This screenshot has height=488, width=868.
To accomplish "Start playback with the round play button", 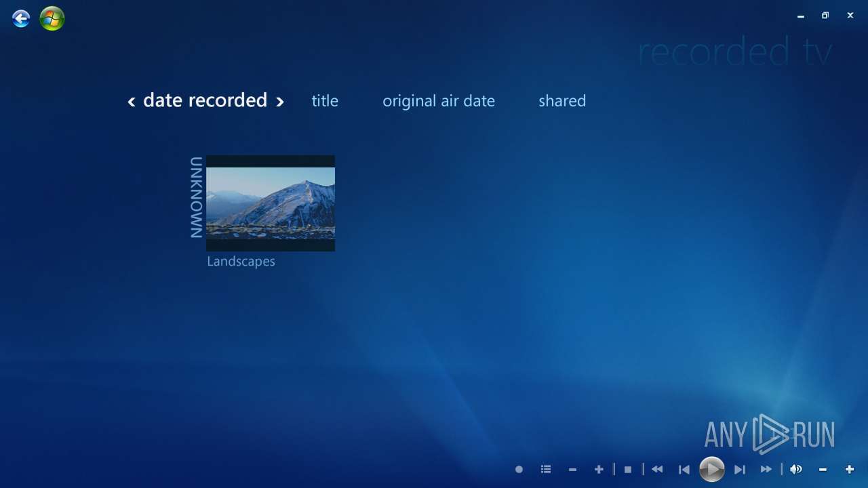I will [x=712, y=469].
